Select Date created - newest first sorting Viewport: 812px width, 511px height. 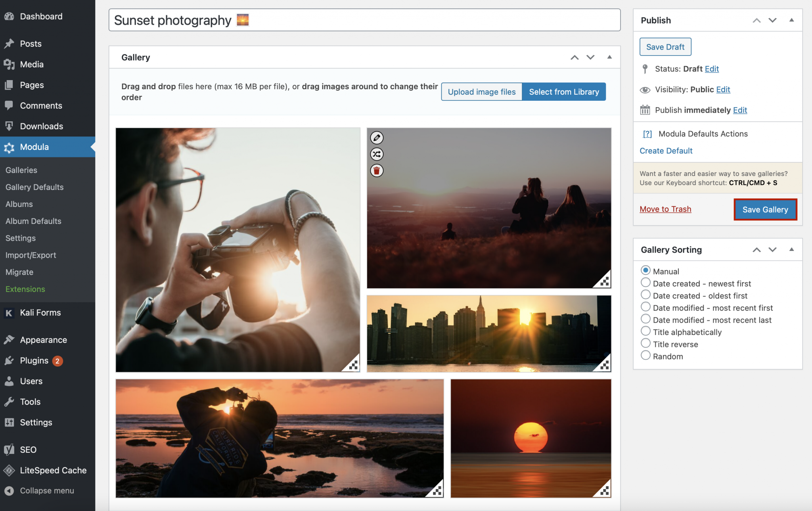[x=645, y=282]
